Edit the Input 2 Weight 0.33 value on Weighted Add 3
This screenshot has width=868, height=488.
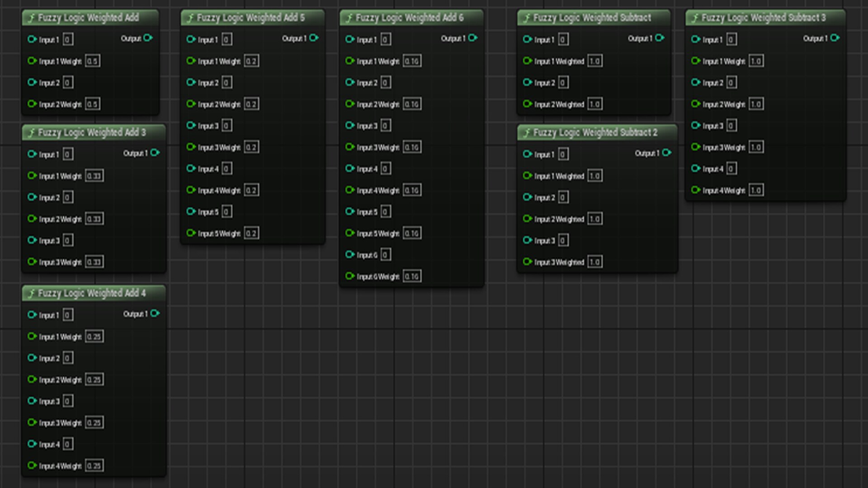pos(95,219)
